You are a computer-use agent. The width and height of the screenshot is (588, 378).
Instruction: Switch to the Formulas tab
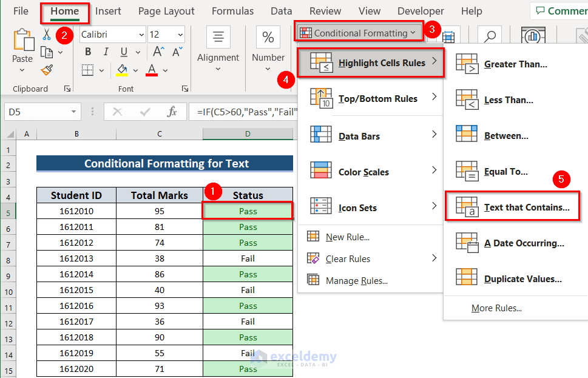pyautogui.click(x=232, y=12)
